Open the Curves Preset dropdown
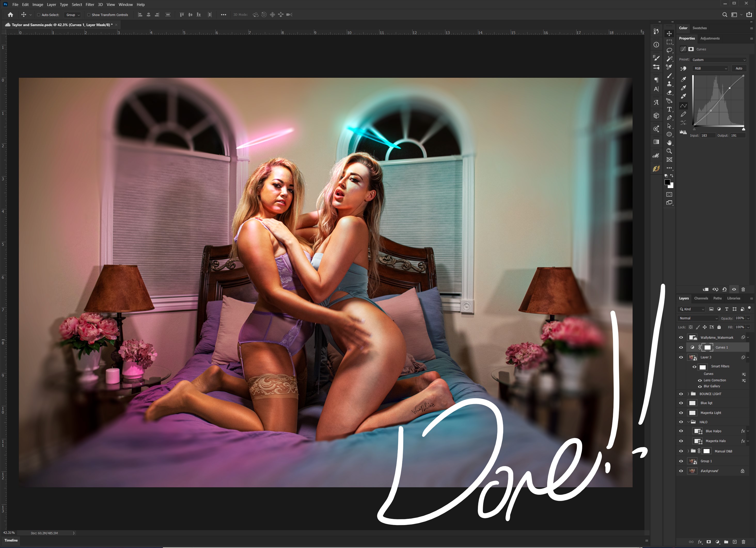Viewport: 756px width, 548px height. pyautogui.click(x=719, y=60)
